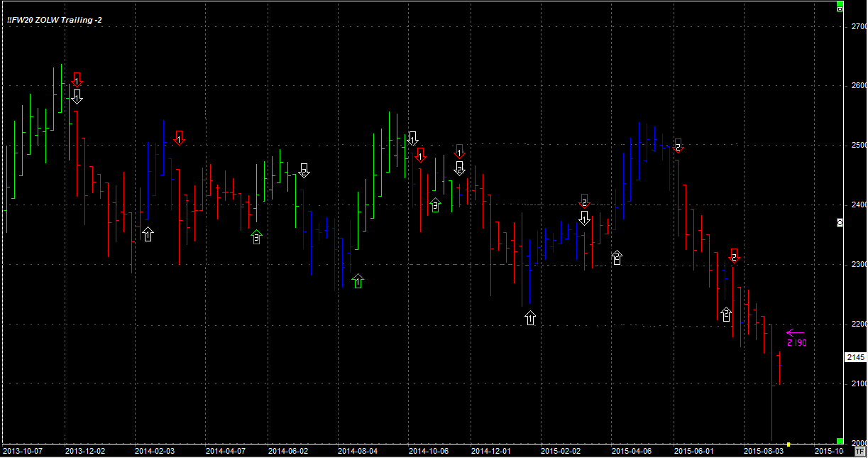Select the white up arrow near 2014-02-03
This screenshot has width=868, height=458.
[x=148, y=234]
